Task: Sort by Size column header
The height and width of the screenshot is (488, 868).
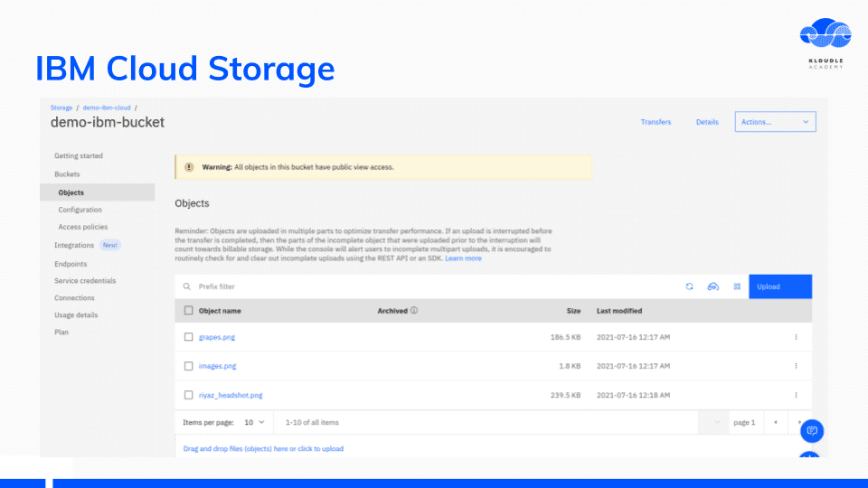Action: [573, 311]
